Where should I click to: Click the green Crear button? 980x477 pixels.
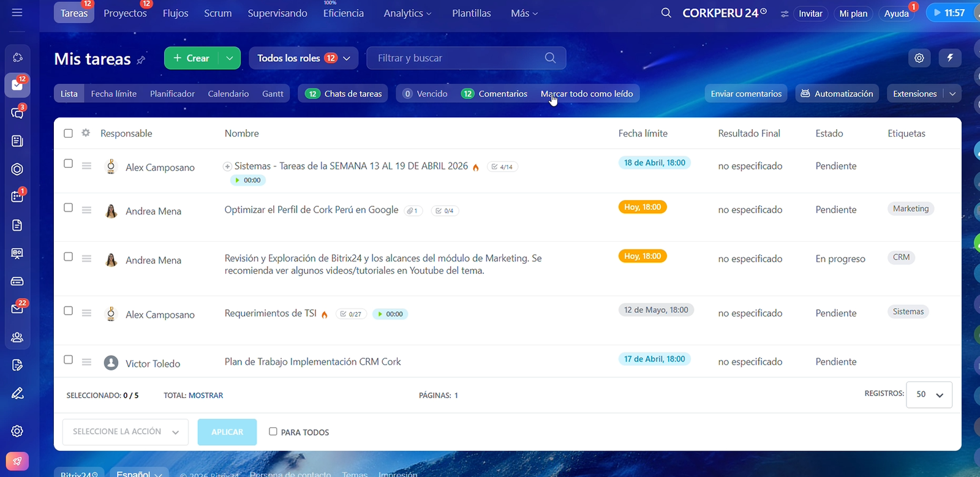tap(192, 58)
